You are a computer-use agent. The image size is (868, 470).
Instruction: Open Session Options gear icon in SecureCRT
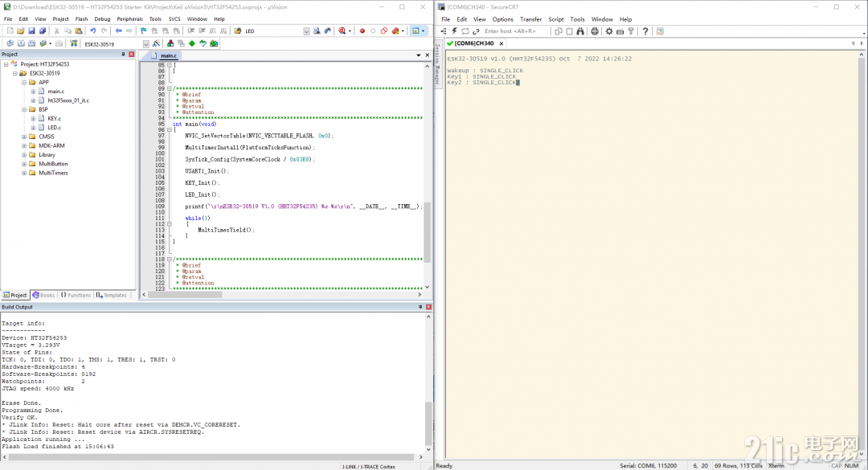click(x=609, y=31)
